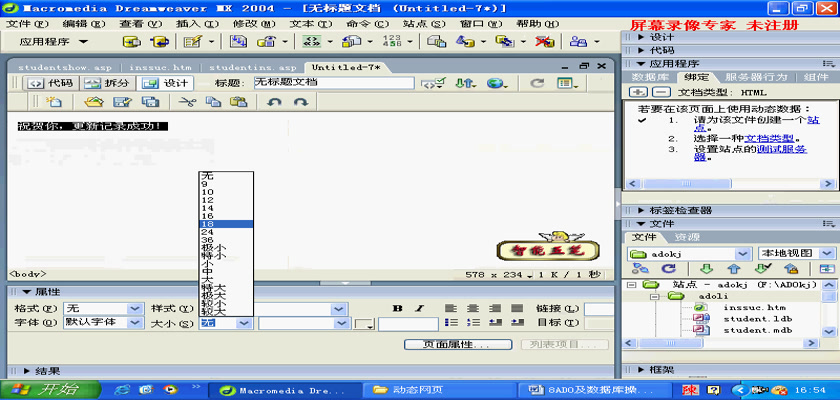Open the 样式 style dropdown

(x=338, y=309)
